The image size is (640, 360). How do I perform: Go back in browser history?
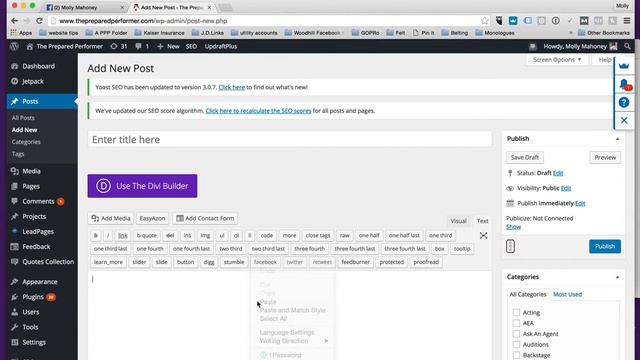pos(15,21)
